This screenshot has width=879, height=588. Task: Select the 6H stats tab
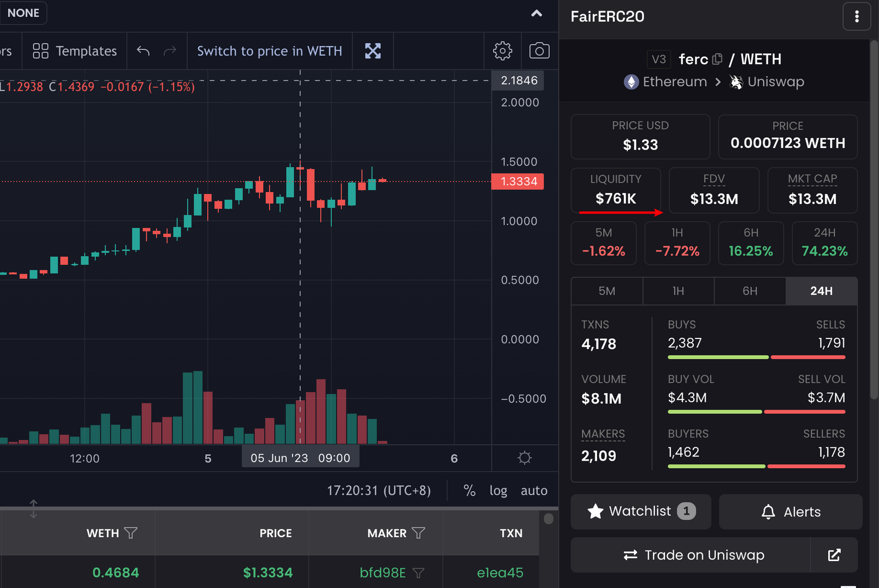[750, 291]
